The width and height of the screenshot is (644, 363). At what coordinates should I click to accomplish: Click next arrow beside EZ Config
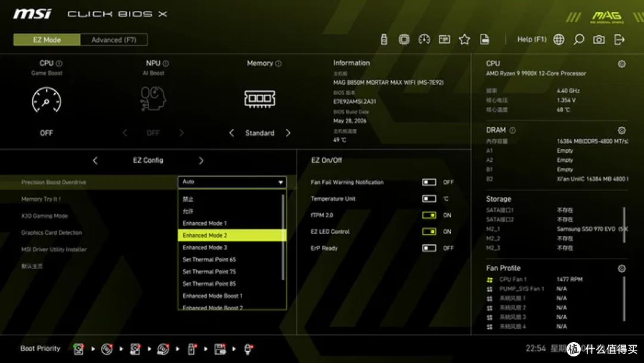pos(201,161)
